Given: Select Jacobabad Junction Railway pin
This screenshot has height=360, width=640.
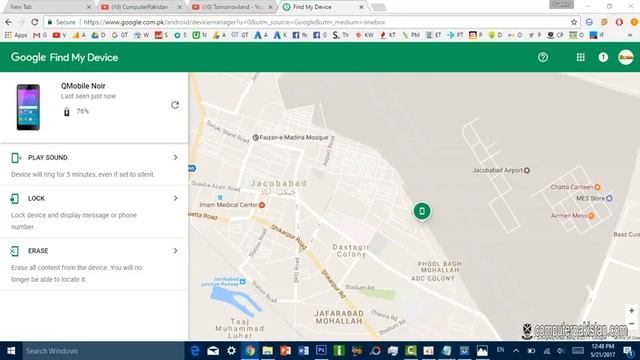Looking at the screenshot, I should 242,281.
